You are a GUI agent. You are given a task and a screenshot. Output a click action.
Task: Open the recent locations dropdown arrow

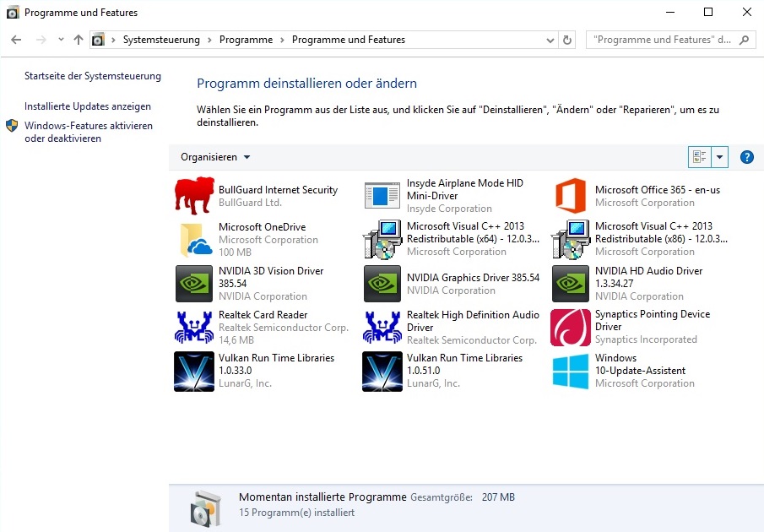(x=61, y=40)
